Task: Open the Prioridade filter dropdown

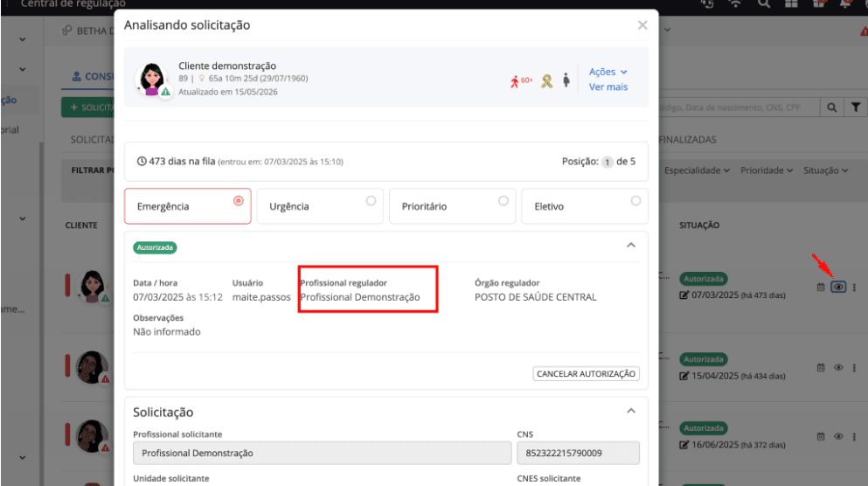Action: [x=767, y=170]
